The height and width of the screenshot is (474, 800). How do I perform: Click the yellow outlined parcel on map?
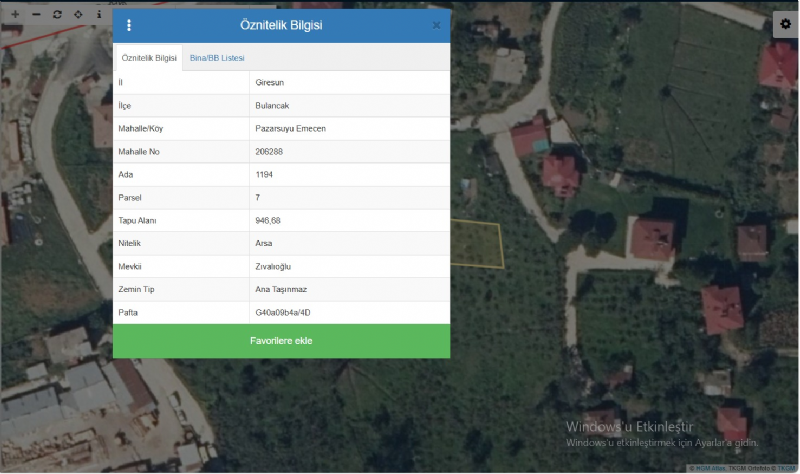pos(475,245)
